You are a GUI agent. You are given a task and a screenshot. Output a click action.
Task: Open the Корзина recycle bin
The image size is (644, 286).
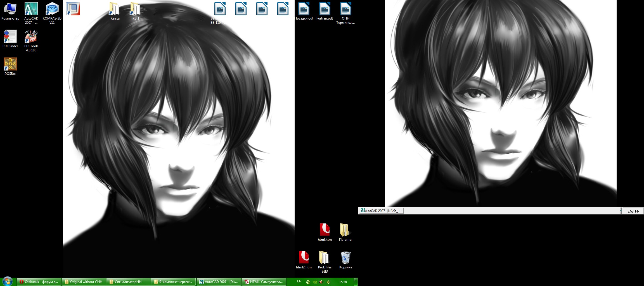(x=345, y=258)
